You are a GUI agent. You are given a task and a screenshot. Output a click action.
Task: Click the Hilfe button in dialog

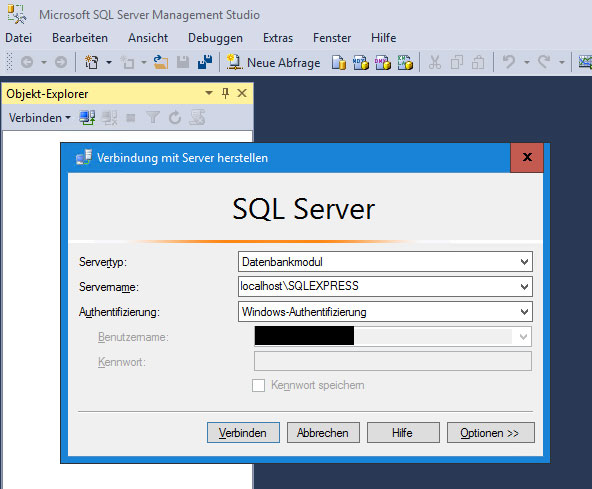[403, 433]
